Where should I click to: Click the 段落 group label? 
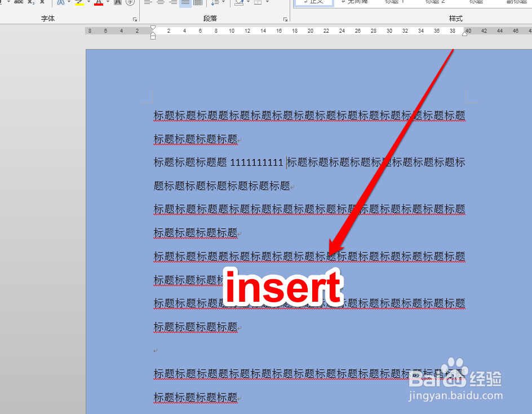coord(210,19)
